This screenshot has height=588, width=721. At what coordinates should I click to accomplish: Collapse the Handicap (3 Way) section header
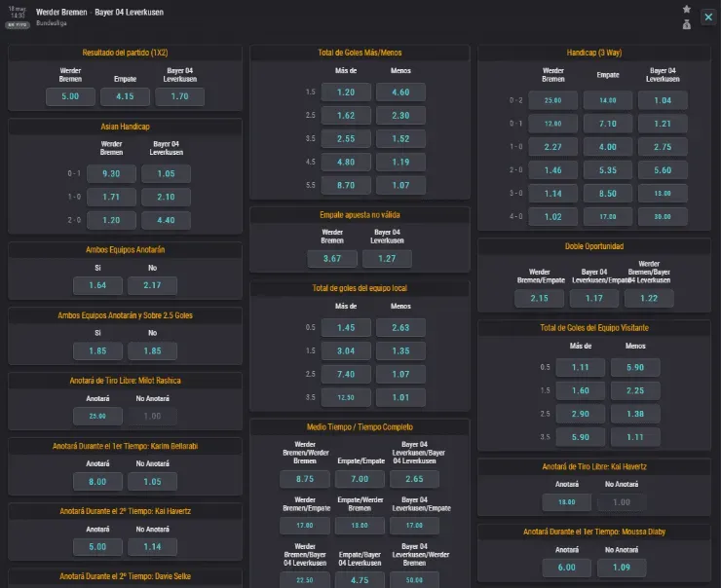tap(593, 52)
